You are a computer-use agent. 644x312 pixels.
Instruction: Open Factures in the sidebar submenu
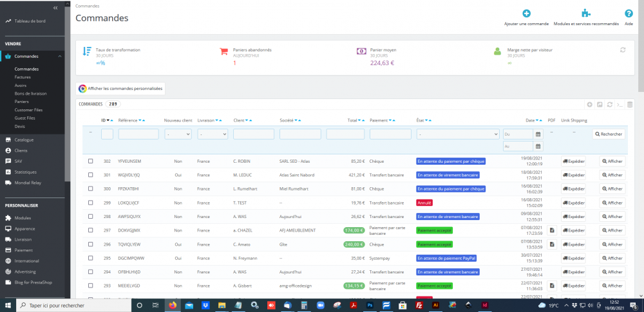(x=23, y=77)
